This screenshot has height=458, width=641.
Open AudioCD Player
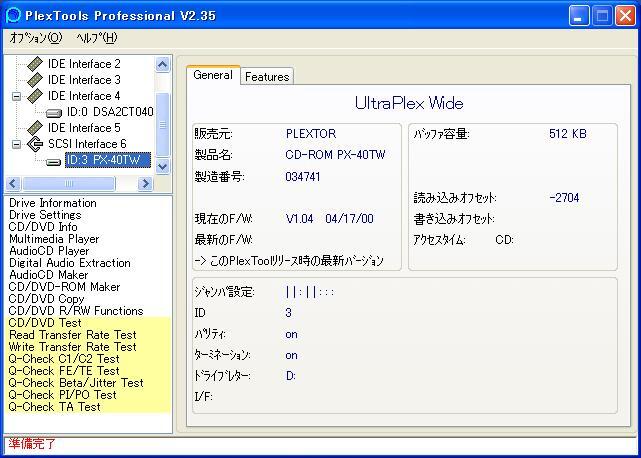pyautogui.click(x=49, y=251)
